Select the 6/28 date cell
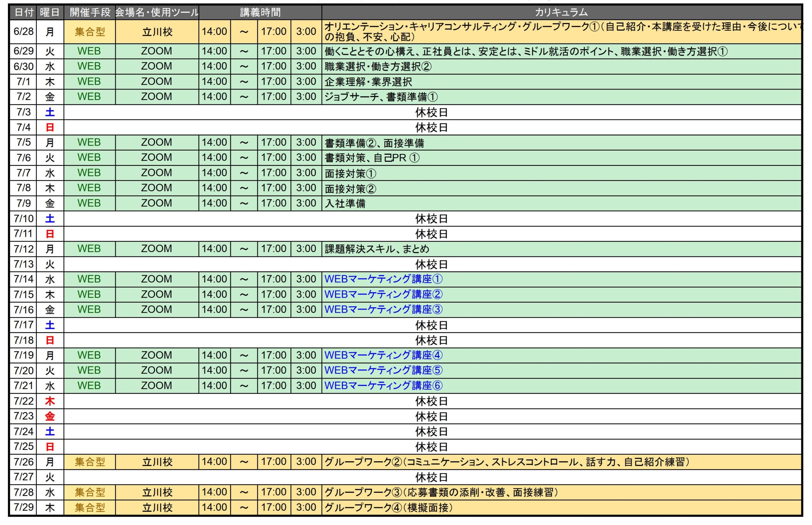The width and height of the screenshot is (812, 525). tap(23, 32)
